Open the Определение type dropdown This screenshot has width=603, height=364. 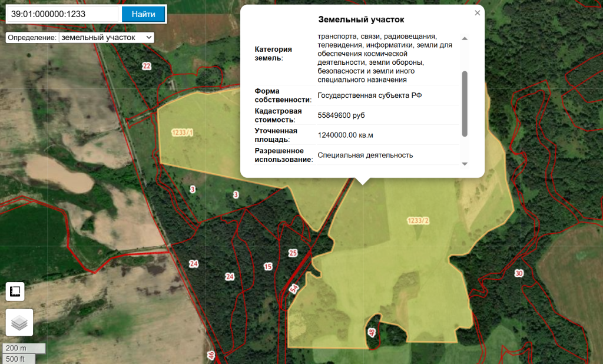pos(106,37)
